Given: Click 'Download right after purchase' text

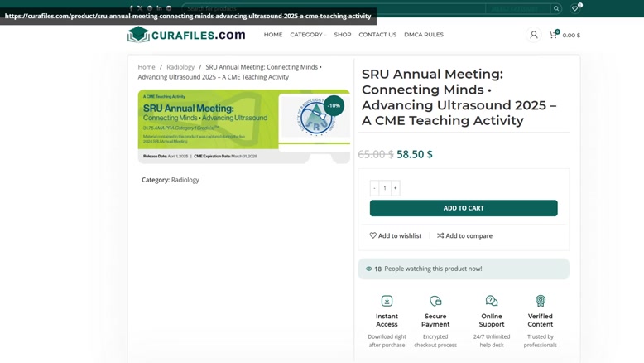Looking at the screenshot, I should pos(387,341).
